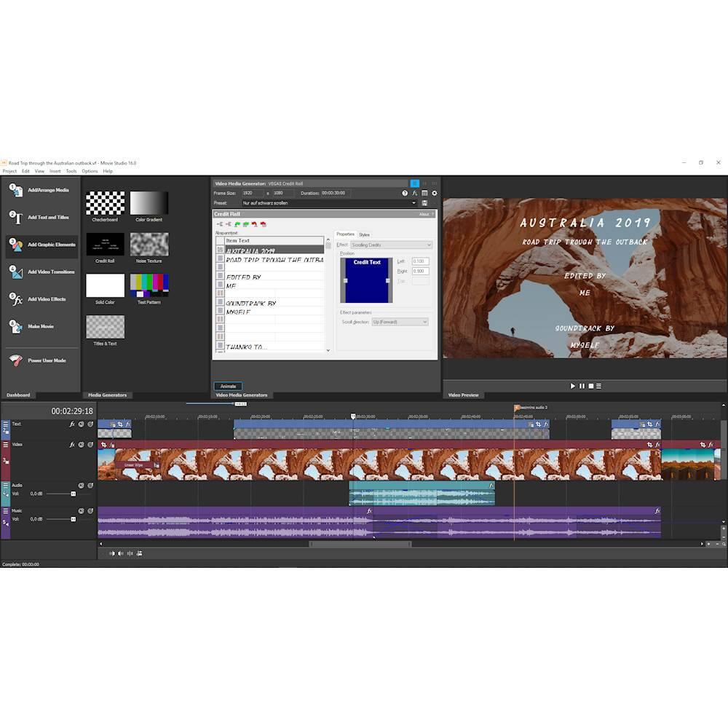Save the preset with the floppy disk icon
Viewport: 728px width, 728px height.
coord(424,203)
